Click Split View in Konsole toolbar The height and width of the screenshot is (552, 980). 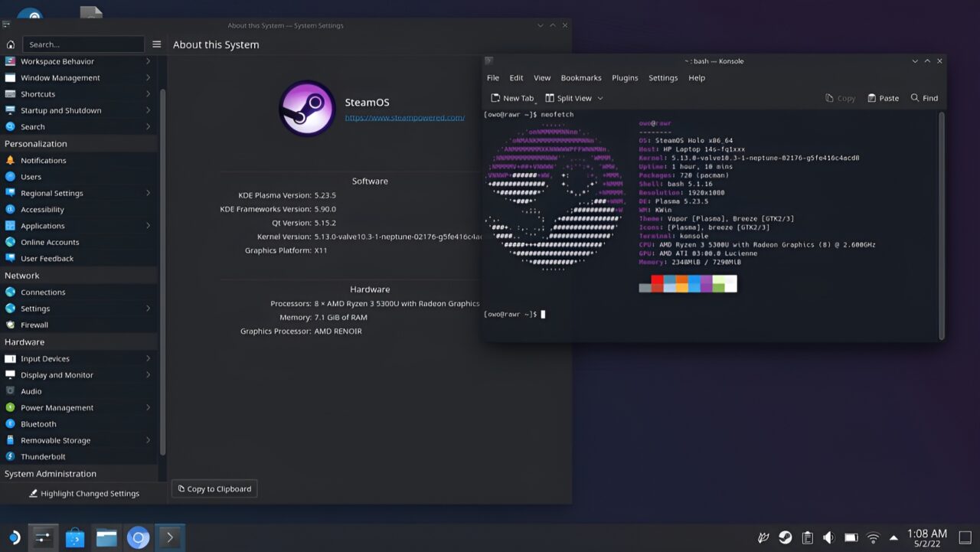(x=569, y=98)
